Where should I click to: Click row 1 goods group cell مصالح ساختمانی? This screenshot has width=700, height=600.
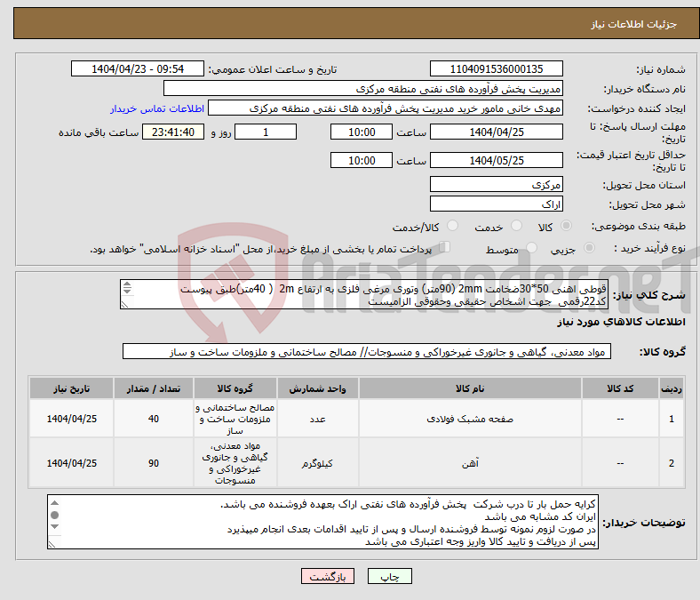tap(235, 419)
